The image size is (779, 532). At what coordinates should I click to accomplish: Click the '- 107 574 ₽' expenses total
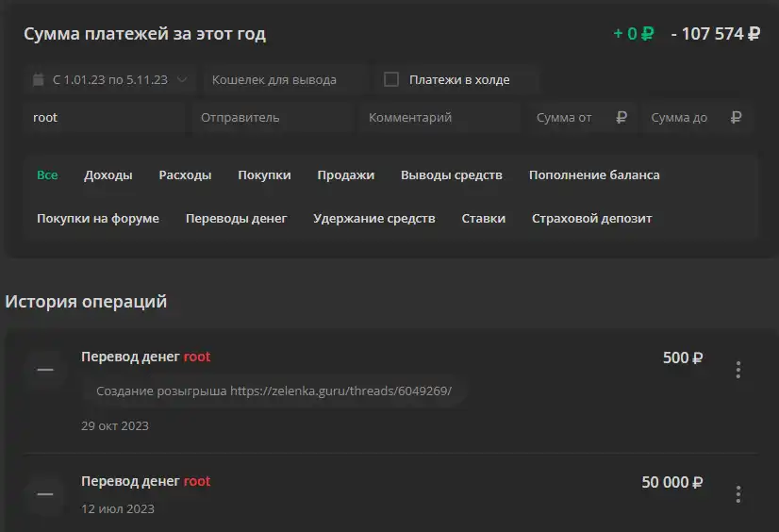click(716, 34)
